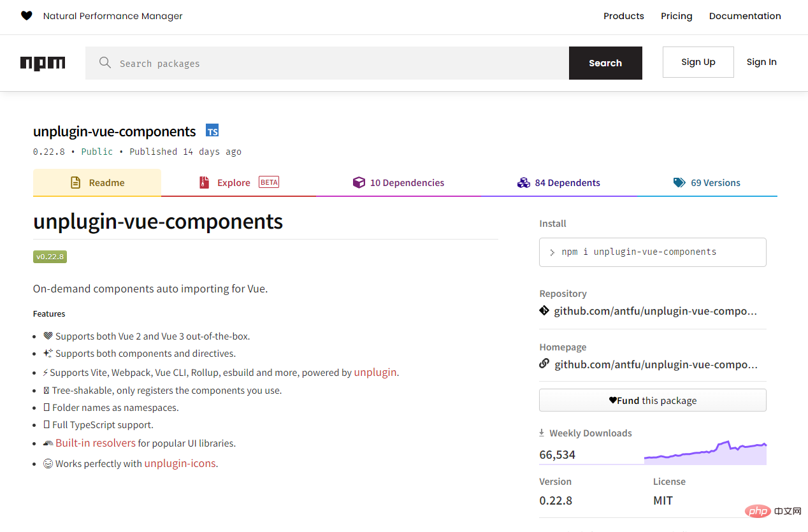Viewport: 808px width, 532px height.
Task: Click the weekly downloads sparkline chart
Action: point(705,452)
